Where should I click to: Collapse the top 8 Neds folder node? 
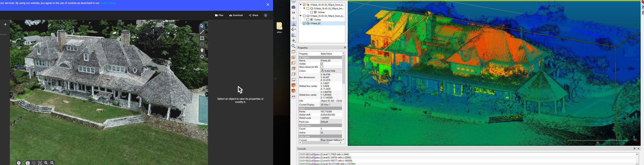(x=301, y=5)
